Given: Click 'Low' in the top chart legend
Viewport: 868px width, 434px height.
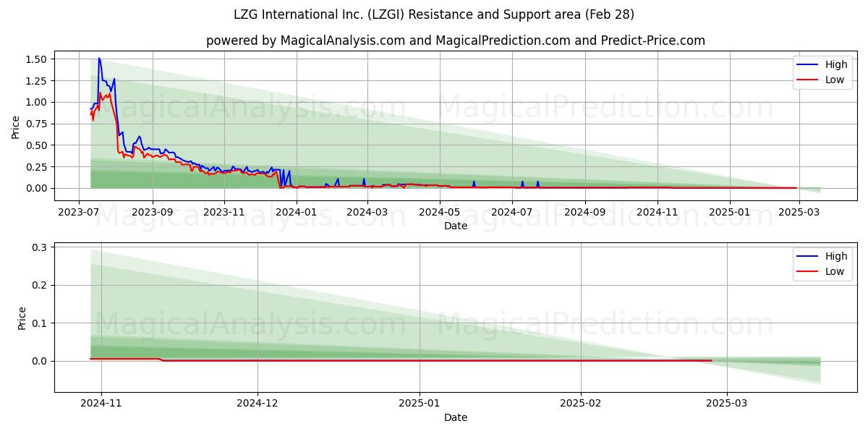Looking at the screenshot, I should 835,80.
